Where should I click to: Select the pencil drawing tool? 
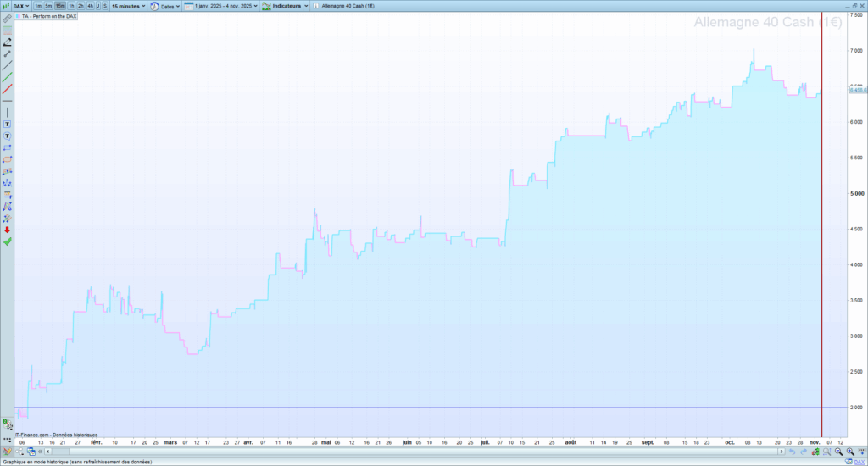8,41
